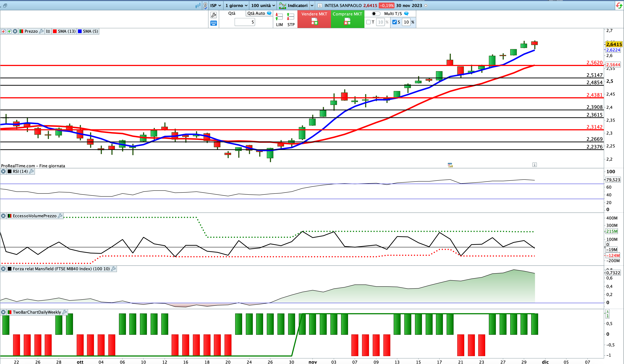Open EccessoVolumePrezzo settings wrench

[60, 216]
